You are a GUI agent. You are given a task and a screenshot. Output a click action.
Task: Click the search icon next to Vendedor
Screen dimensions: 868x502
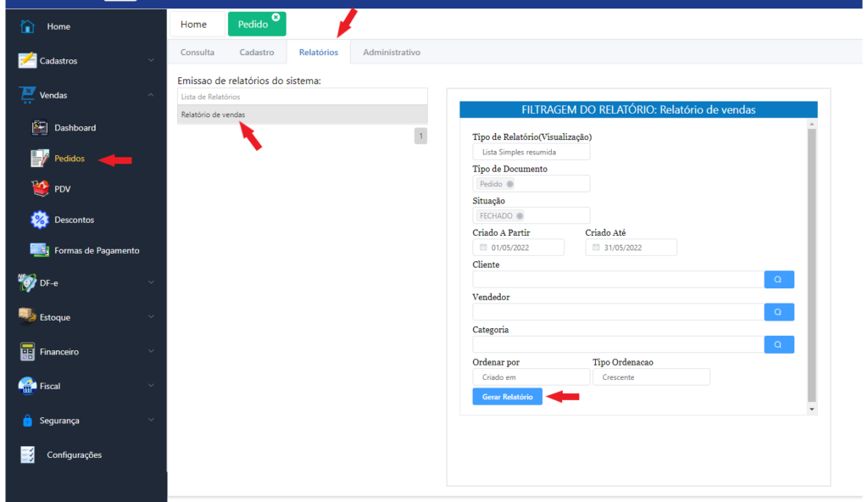(778, 312)
